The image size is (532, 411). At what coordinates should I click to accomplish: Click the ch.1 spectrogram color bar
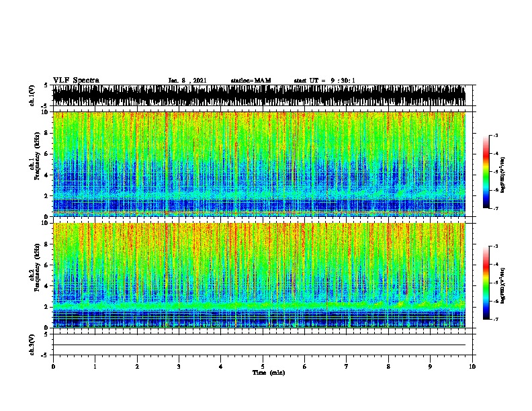pos(486,172)
